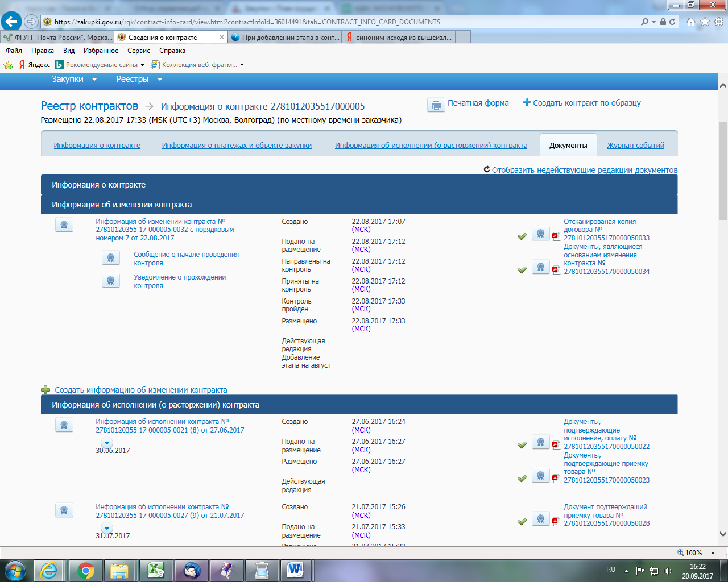Close the Сведения о контракте browser tab

(x=222, y=38)
